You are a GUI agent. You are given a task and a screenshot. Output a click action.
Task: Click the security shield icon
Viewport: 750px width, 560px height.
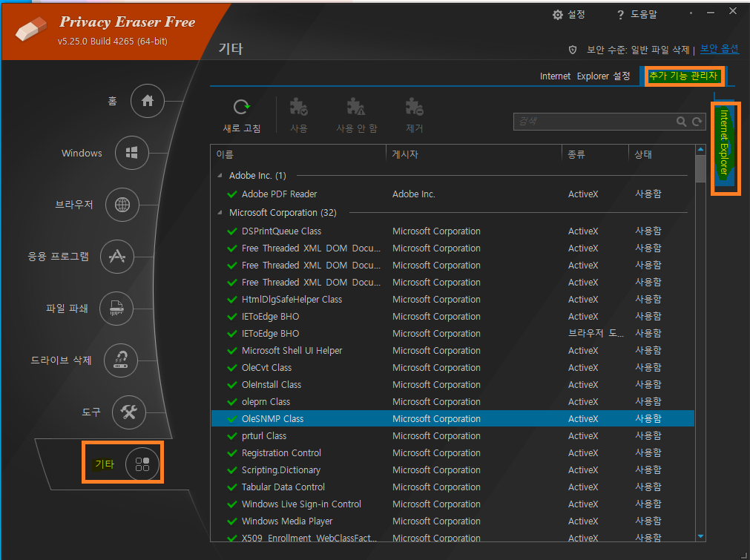click(573, 50)
